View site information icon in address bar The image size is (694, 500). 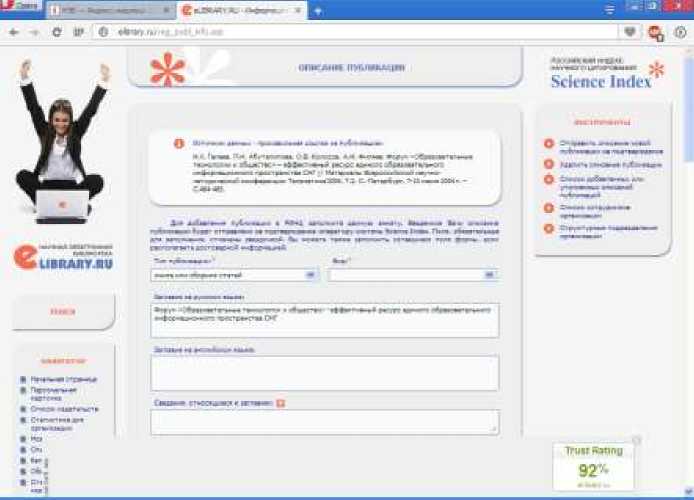click(104, 32)
